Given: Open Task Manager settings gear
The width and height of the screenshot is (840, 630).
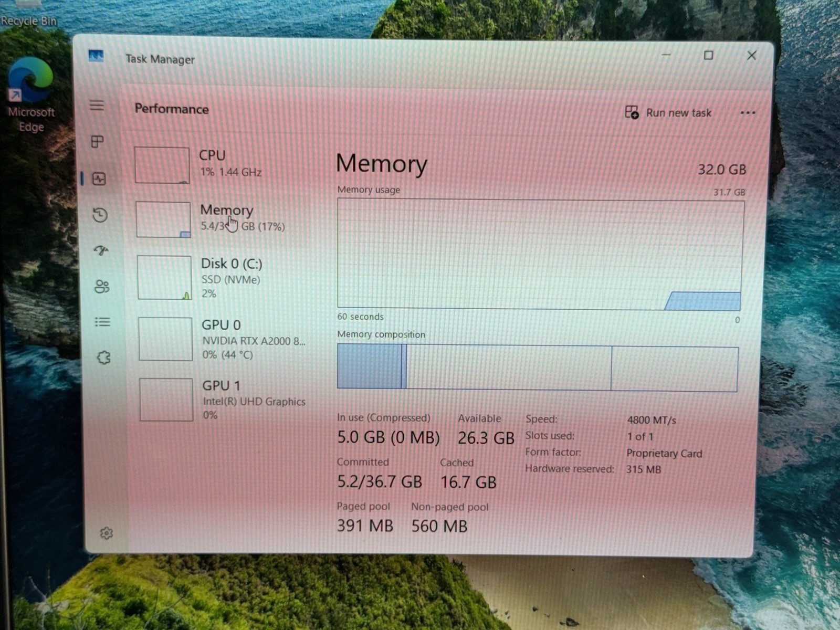Looking at the screenshot, I should 106,533.
